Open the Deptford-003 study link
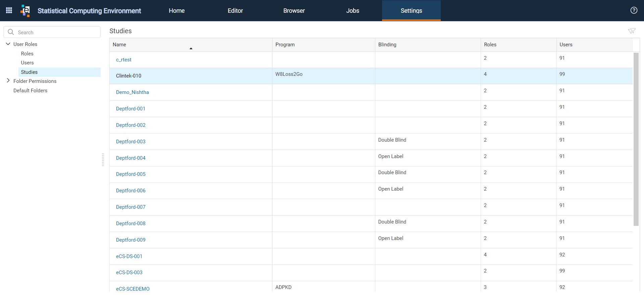This screenshot has width=644, height=295. point(131,142)
